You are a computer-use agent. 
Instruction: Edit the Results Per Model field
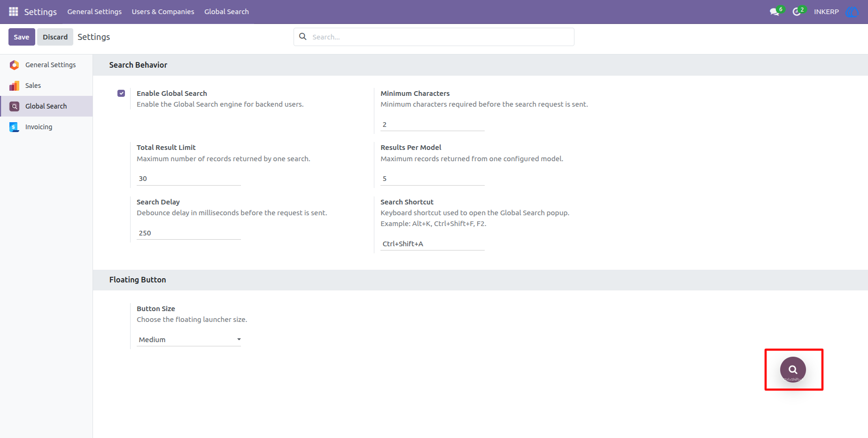tap(433, 179)
